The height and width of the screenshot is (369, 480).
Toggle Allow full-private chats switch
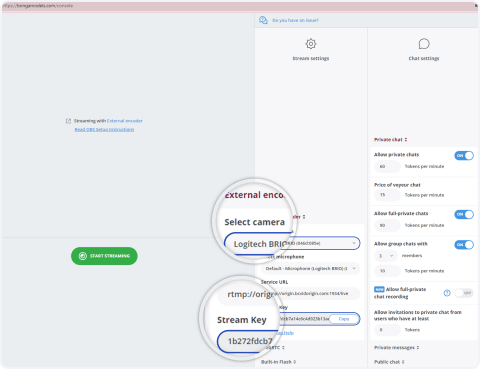[x=464, y=214]
